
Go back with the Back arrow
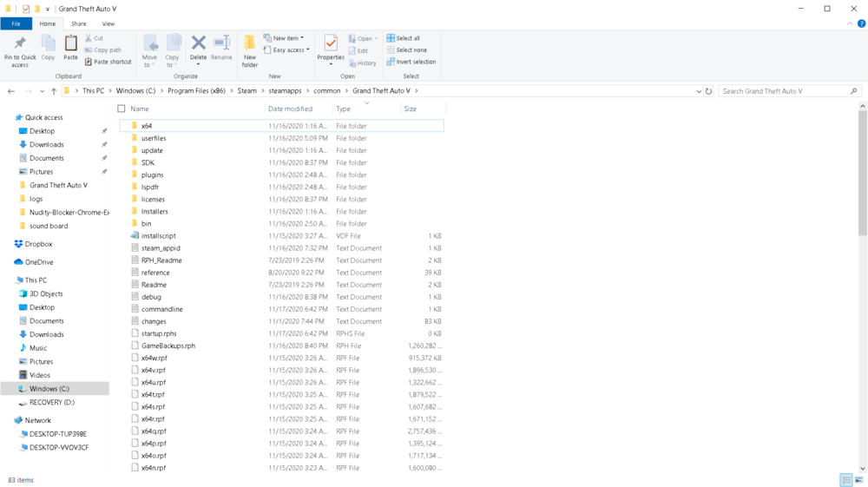11,91
